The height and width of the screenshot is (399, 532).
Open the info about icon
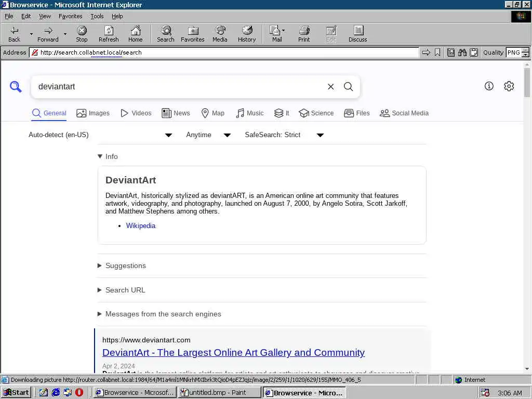pos(489,86)
